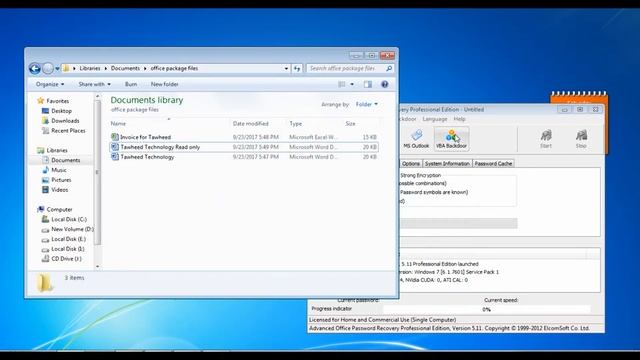The width and height of the screenshot is (640, 360).
Task: Open the Organize menu
Action: point(50,84)
